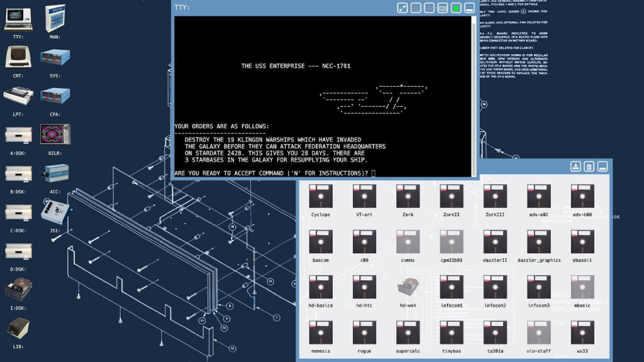The width and height of the screenshot is (644, 362).
Task: Select the nemesis floppy disk
Action: pos(321,333)
